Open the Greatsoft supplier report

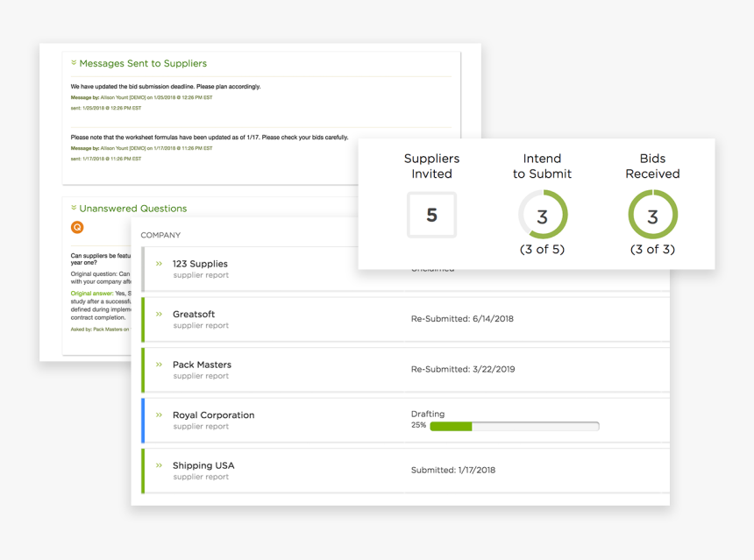(x=201, y=326)
